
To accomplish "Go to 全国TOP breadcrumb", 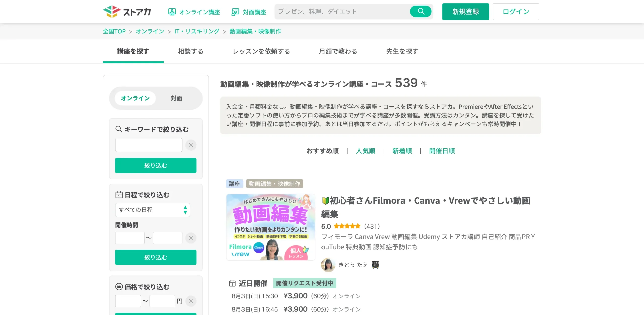I will click(114, 31).
